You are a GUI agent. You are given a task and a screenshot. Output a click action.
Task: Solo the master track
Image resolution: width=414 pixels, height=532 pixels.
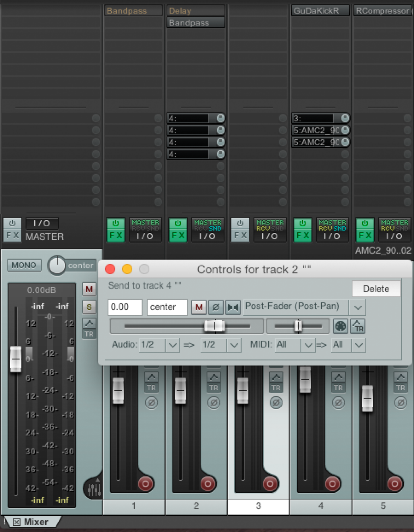89,307
